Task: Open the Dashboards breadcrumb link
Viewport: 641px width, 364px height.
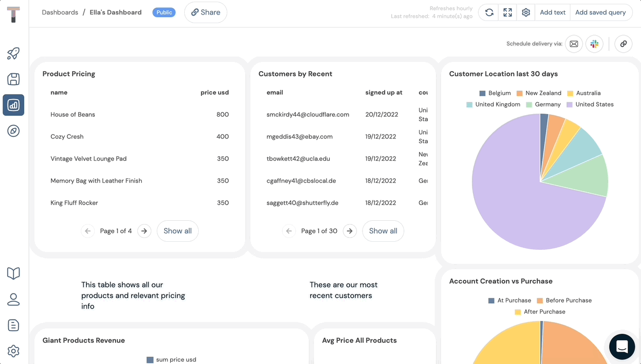Action: pos(60,12)
